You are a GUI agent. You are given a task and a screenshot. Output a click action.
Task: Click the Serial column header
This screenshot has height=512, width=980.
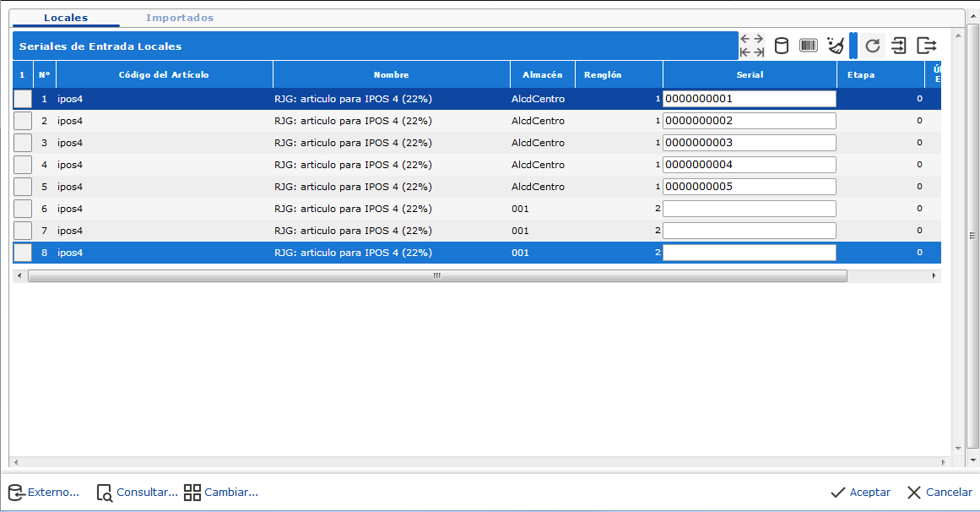[x=750, y=74]
